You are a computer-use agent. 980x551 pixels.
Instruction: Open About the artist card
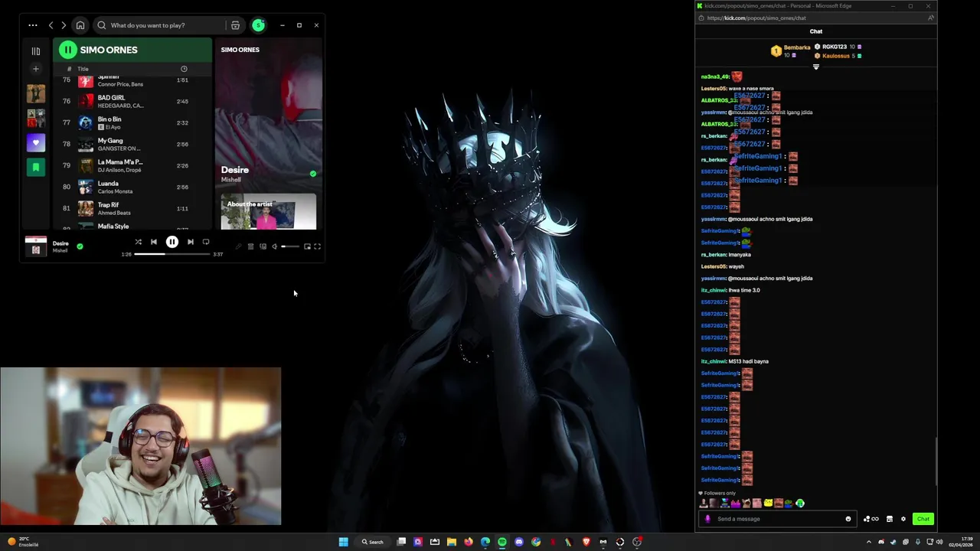click(269, 212)
